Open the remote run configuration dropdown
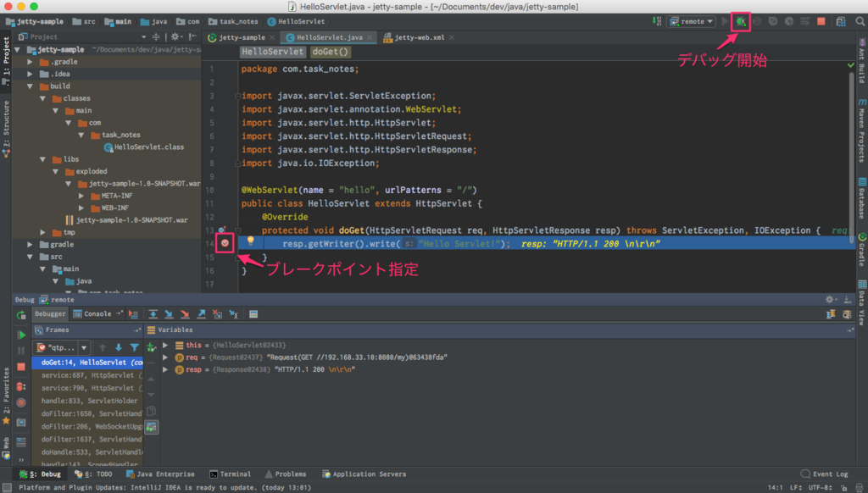This screenshot has height=493, width=868. click(692, 21)
